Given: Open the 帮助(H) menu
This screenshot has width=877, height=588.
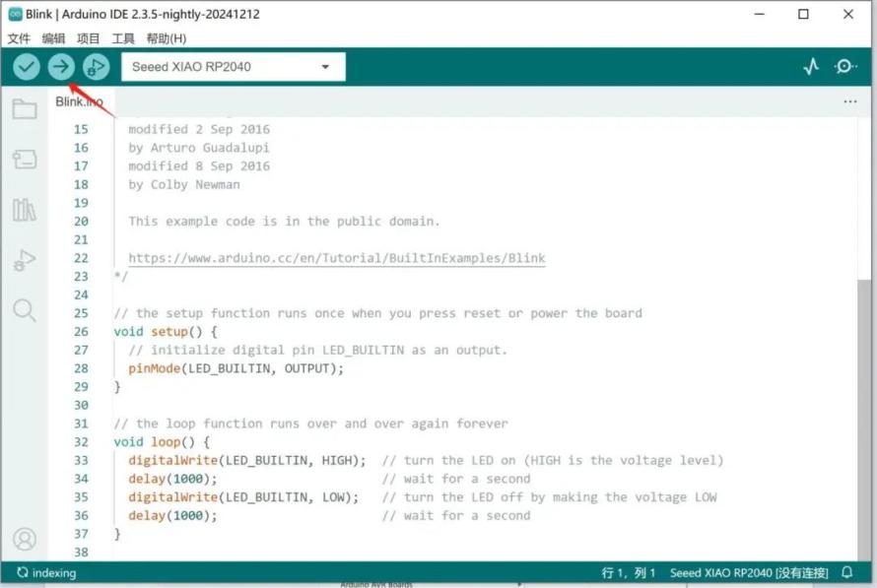Looking at the screenshot, I should (x=167, y=38).
